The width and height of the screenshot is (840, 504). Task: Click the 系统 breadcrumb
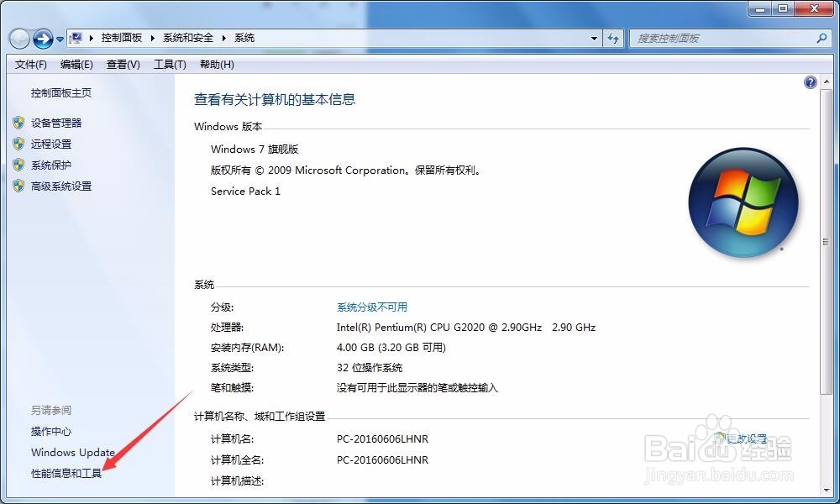point(244,38)
